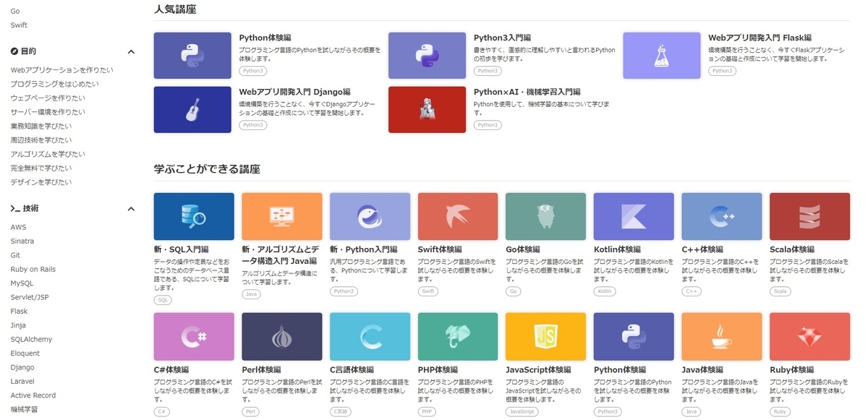
Task: Select the Swift bird icon for Swift体験編
Action: (x=458, y=216)
